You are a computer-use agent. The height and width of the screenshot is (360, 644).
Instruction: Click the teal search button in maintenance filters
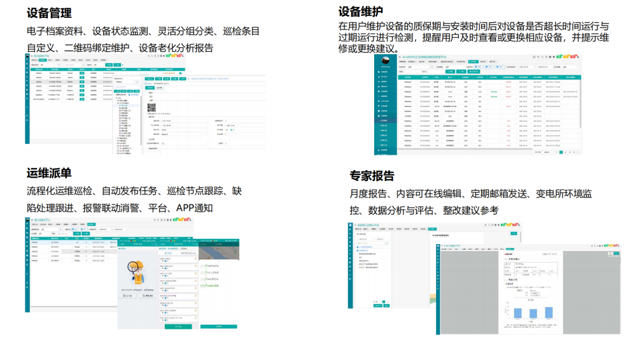[450, 71]
